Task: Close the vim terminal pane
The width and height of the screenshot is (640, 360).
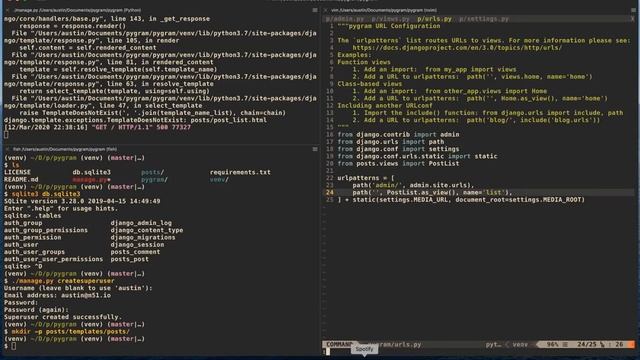Action: [325, 10]
